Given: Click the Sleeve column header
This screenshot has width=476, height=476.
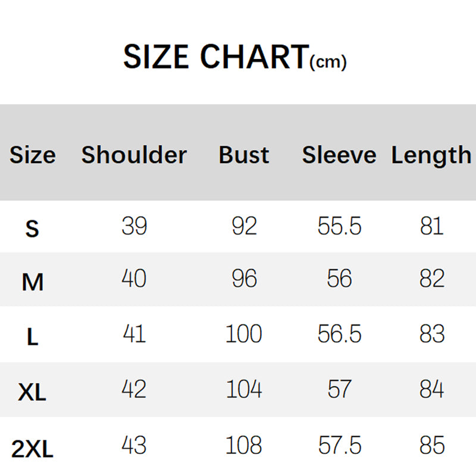Looking at the screenshot, I should coord(339,155).
